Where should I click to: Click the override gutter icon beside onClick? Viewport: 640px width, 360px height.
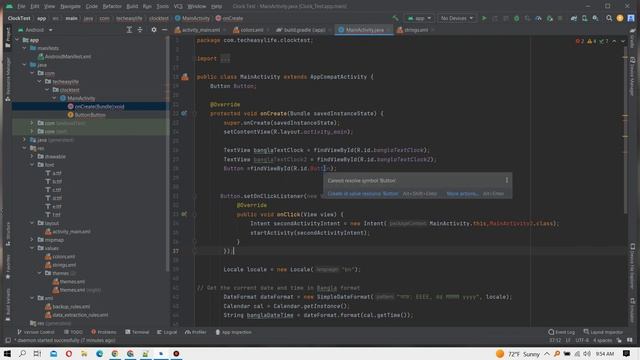pyautogui.click(x=184, y=214)
